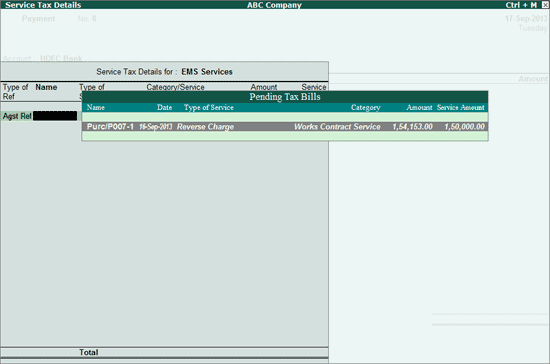This screenshot has height=364, width=550.
Task: Click the Pending Tax Bills title bar
Action: tap(285, 97)
